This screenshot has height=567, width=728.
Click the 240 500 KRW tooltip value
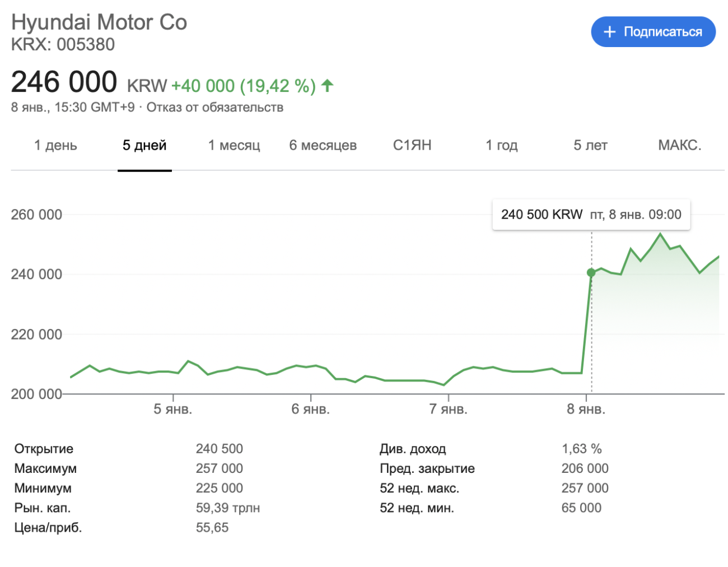(542, 215)
